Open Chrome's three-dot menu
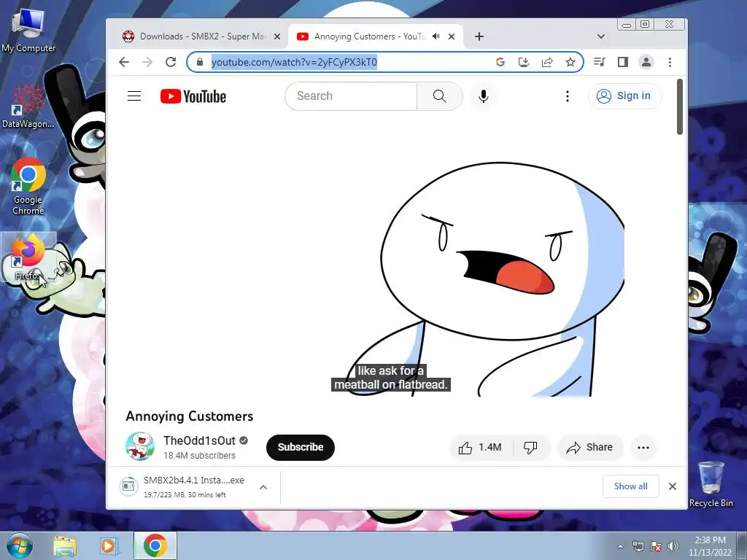This screenshot has height=560, width=747. (670, 62)
